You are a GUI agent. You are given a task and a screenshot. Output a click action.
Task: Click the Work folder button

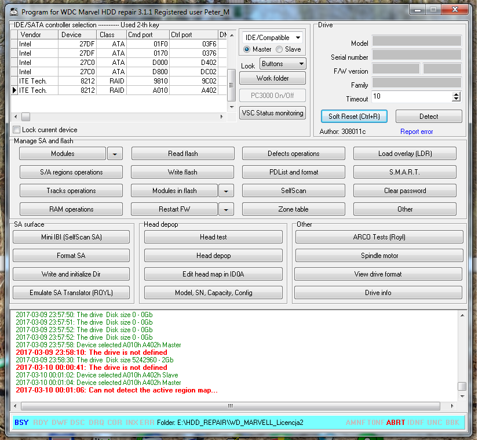click(273, 78)
